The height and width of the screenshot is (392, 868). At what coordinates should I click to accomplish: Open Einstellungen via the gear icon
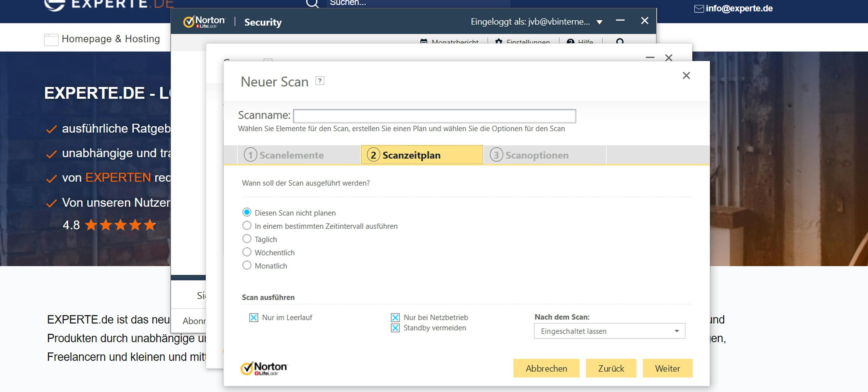(498, 42)
